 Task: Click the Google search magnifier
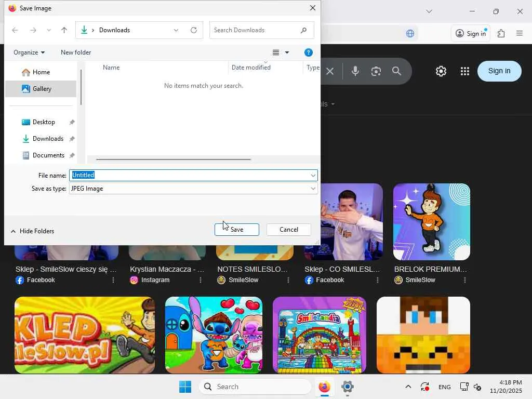click(396, 71)
